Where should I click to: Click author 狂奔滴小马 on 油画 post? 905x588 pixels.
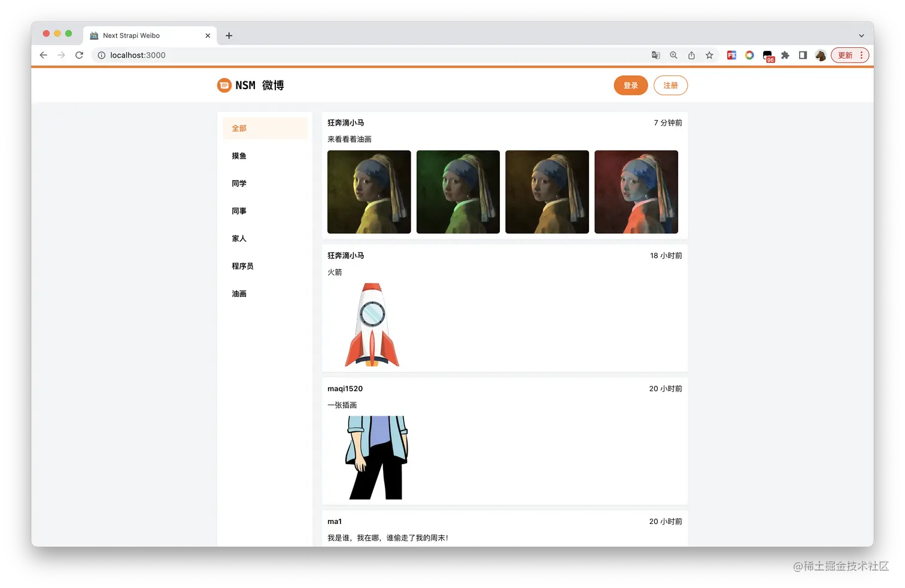pyautogui.click(x=345, y=123)
